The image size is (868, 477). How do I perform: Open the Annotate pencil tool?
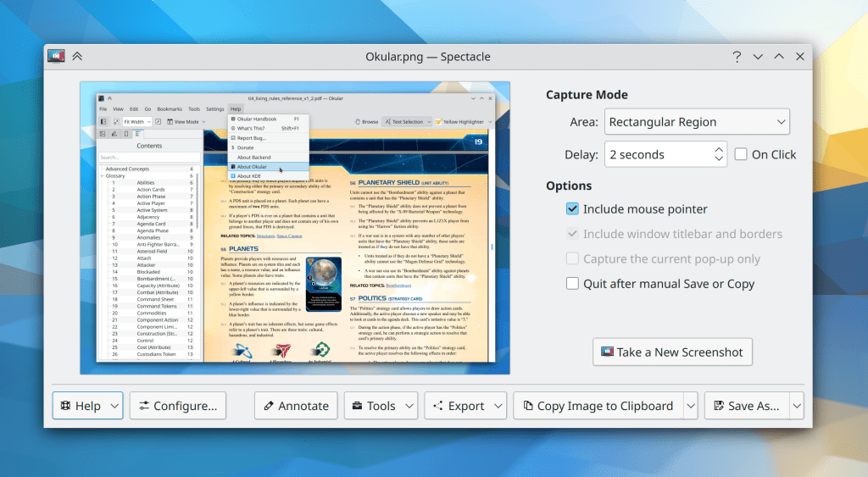(x=292, y=406)
